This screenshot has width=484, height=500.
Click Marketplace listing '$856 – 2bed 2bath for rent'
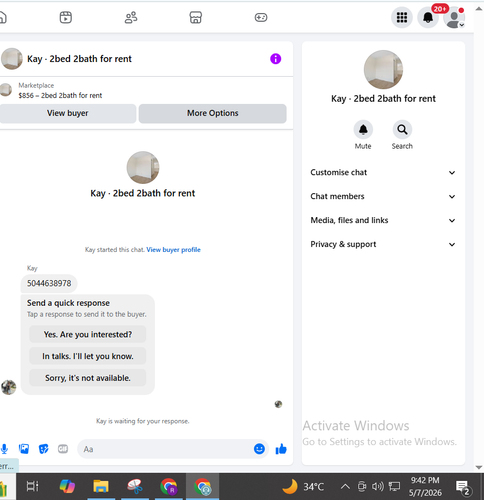click(60, 95)
